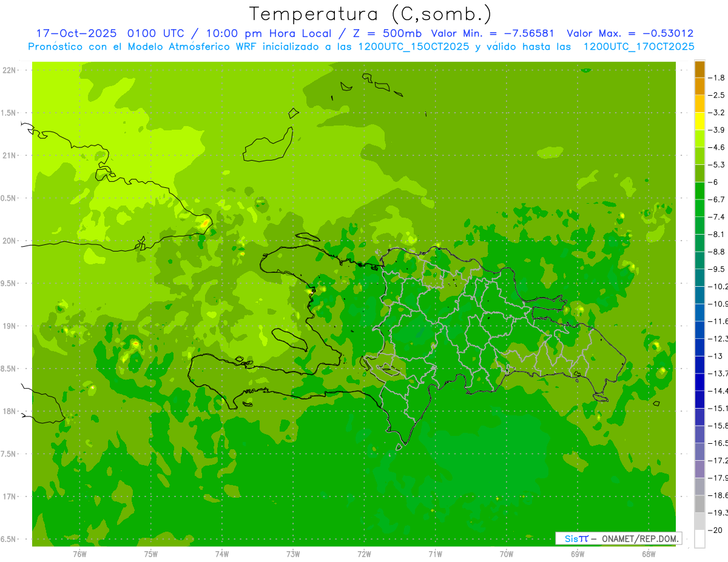Pick the bright yellow legend swatch above -3.9
728x562 pixels.
click(x=699, y=121)
